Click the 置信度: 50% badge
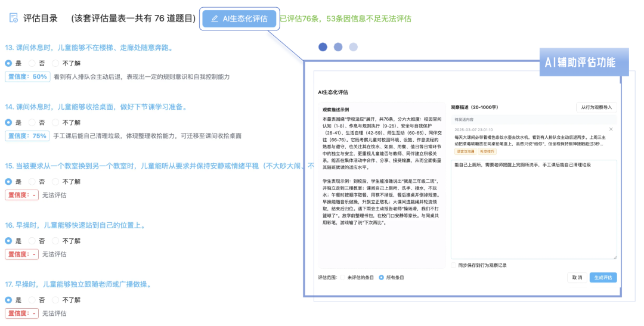Image resolution: width=644 pixels, height=326 pixels. point(27,77)
